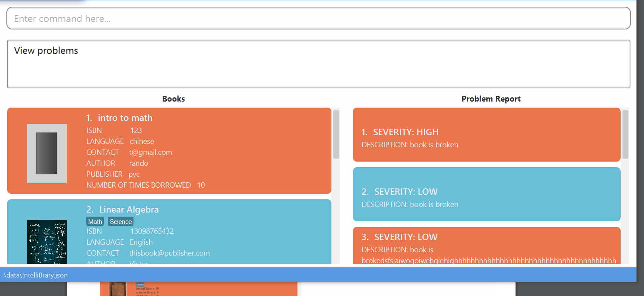
Task: Click the Books list scrollbar thumb
Action: click(336, 134)
